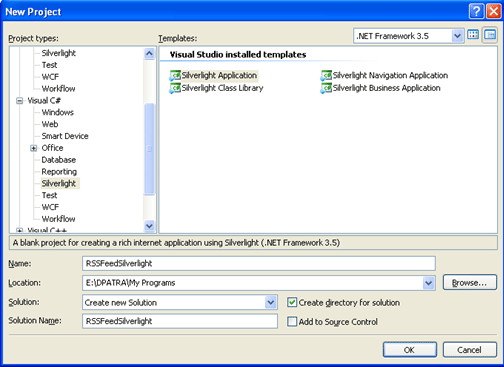The height and width of the screenshot is (367, 504).
Task: Expand the Office tree node
Action: [33, 148]
